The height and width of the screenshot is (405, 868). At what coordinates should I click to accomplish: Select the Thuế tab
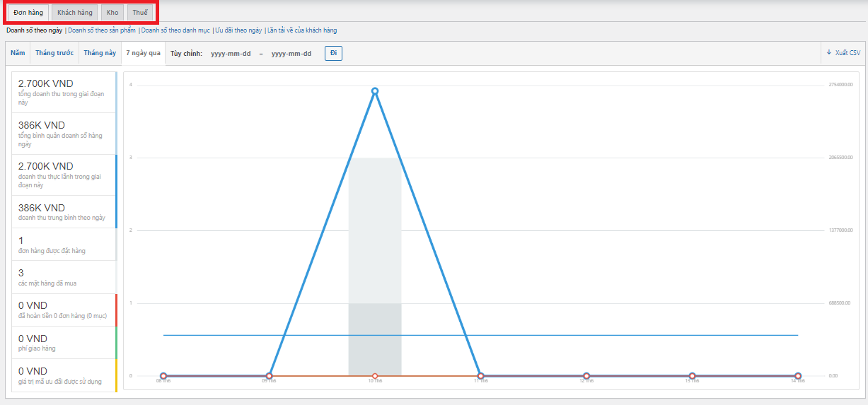[x=140, y=13]
